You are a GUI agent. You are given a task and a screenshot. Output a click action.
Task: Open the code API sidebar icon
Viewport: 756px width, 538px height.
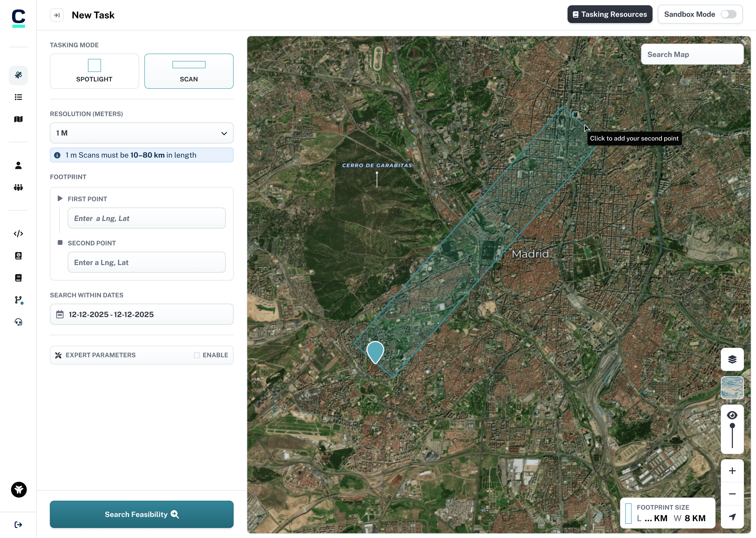[19, 234]
